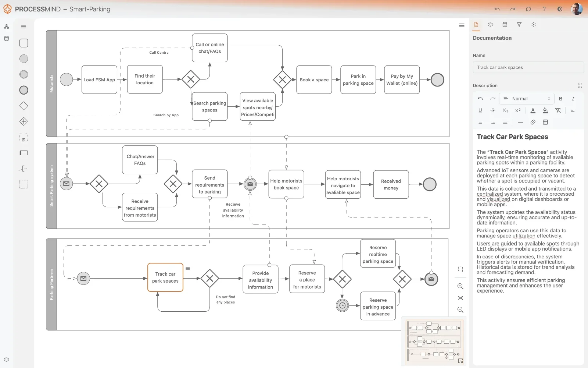Fit the diagram to screen
Image resolution: width=588 pixels, height=368 pixels.
click(460, 298)
